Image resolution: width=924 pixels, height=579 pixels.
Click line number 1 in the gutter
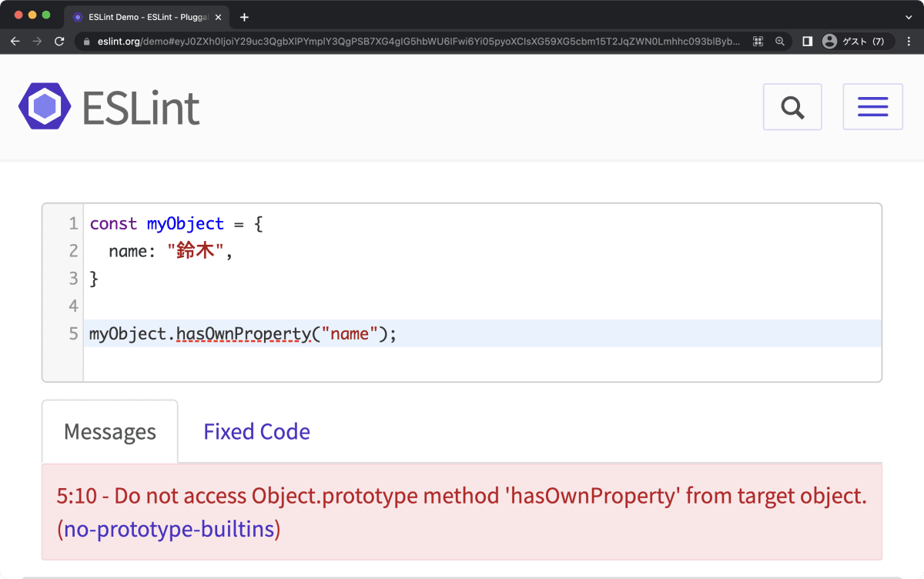click(74, 224)
